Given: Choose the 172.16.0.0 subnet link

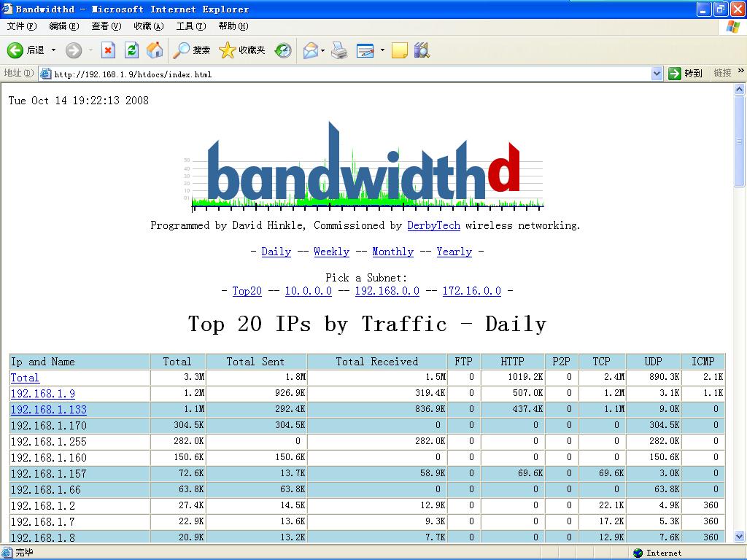Looking at the screenshot, I should (472, 290).
